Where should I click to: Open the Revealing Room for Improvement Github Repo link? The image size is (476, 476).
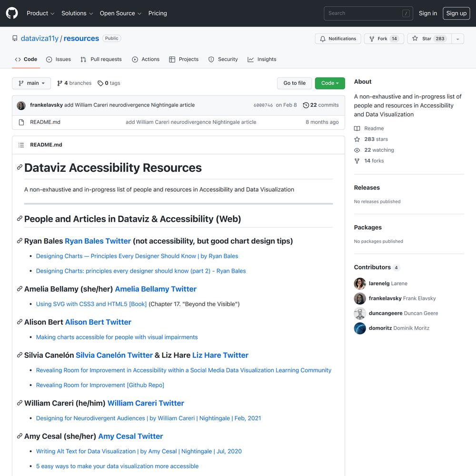(x=100, y=385)
